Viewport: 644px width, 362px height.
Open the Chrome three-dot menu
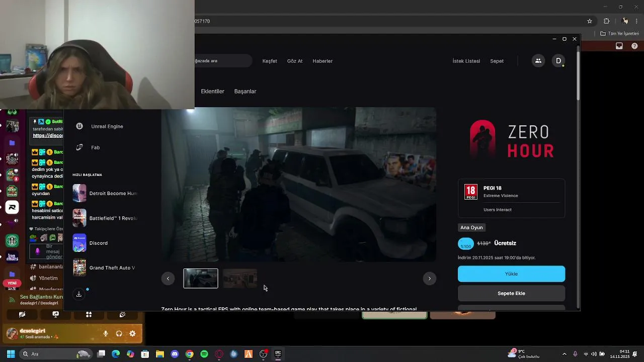point(637,21)
